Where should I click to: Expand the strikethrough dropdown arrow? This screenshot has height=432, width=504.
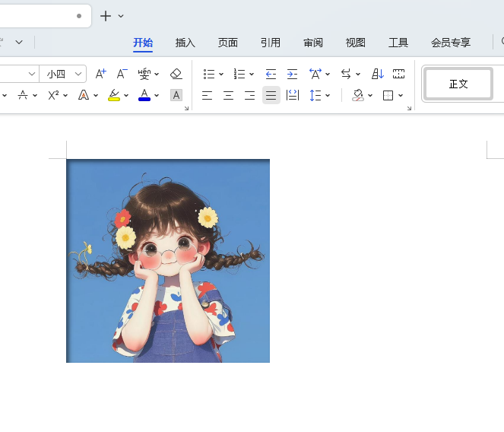[35, 96]
